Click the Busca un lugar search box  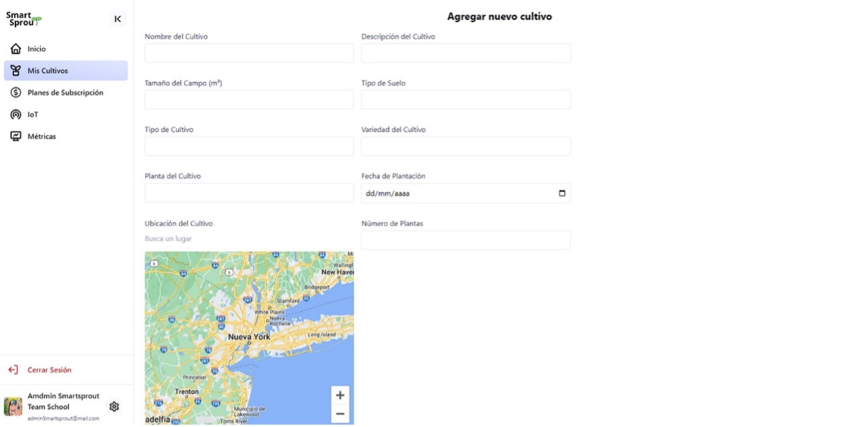pyautogui.click(x=249, y=239)
